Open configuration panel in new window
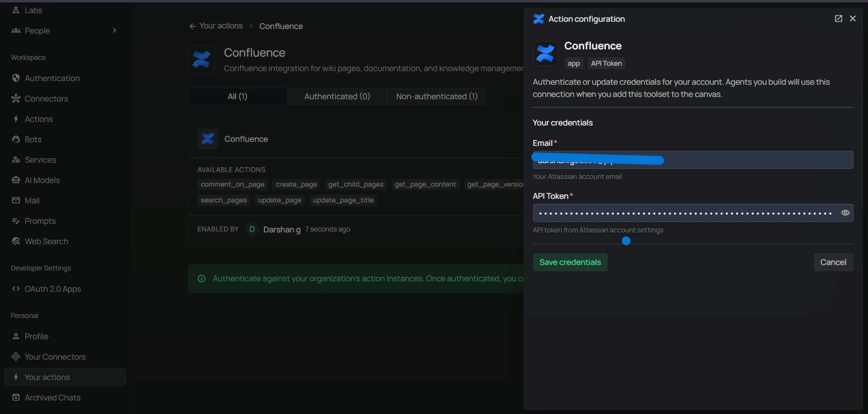The image size is (868, 414). coord(839,19)
